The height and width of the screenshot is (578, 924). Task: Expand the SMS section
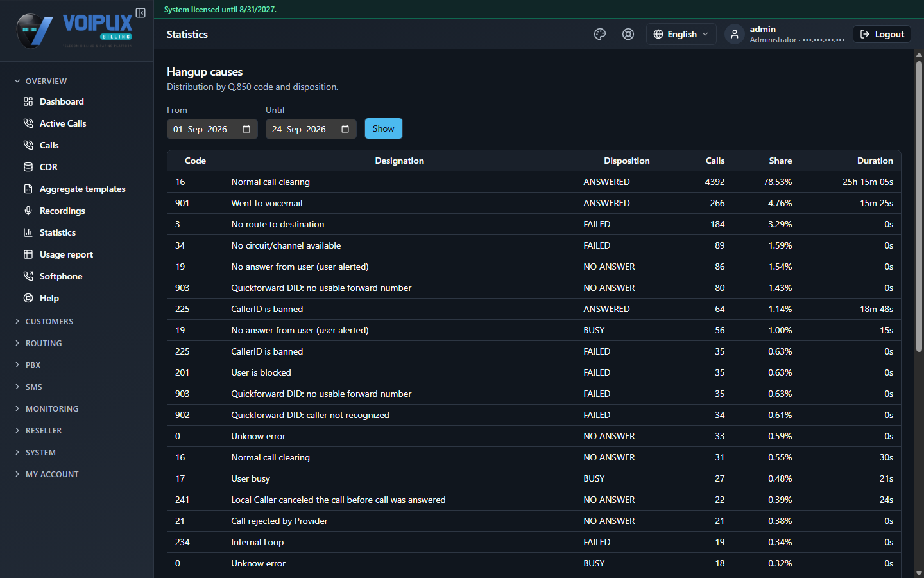click(28, 387)
